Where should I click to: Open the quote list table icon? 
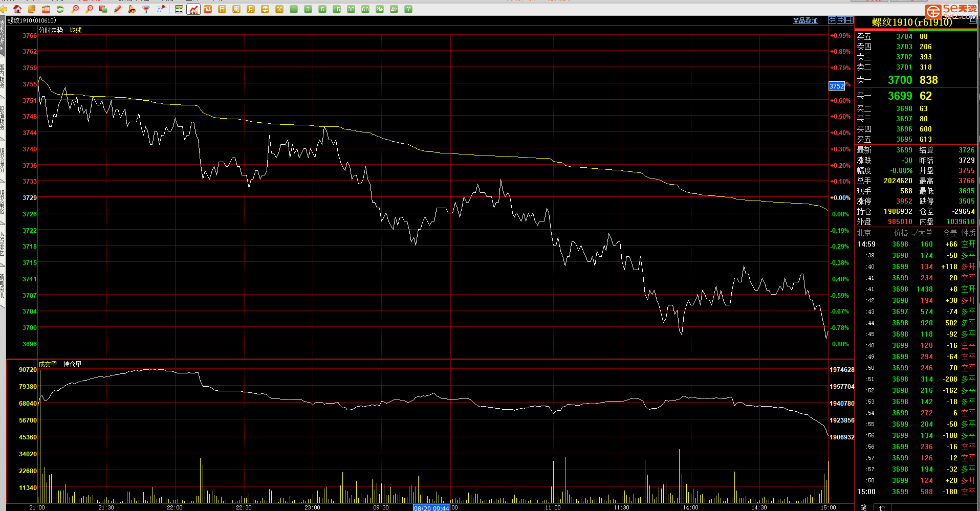179,9
